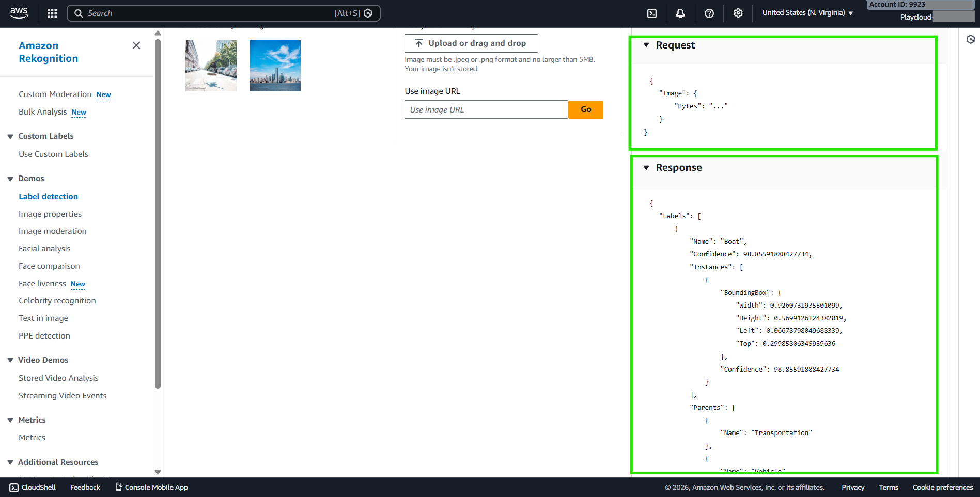Open Cookie preferences in footer
980x497 pixels.
942,487
